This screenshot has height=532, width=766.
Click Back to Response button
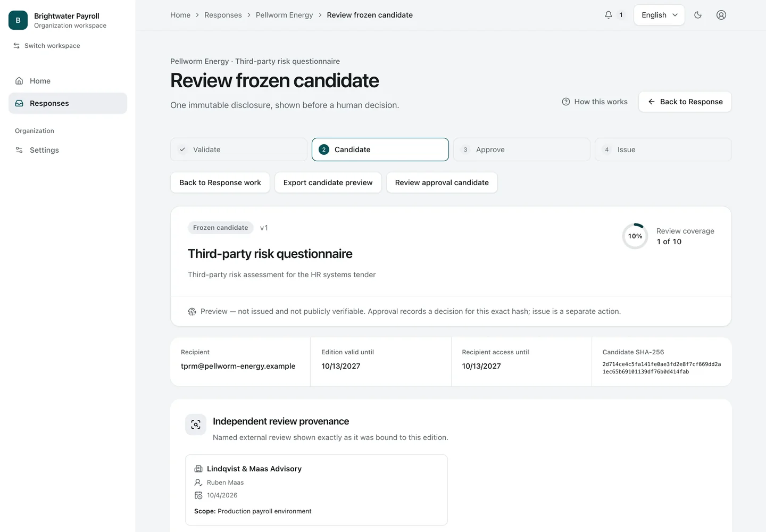click(685, 102)
